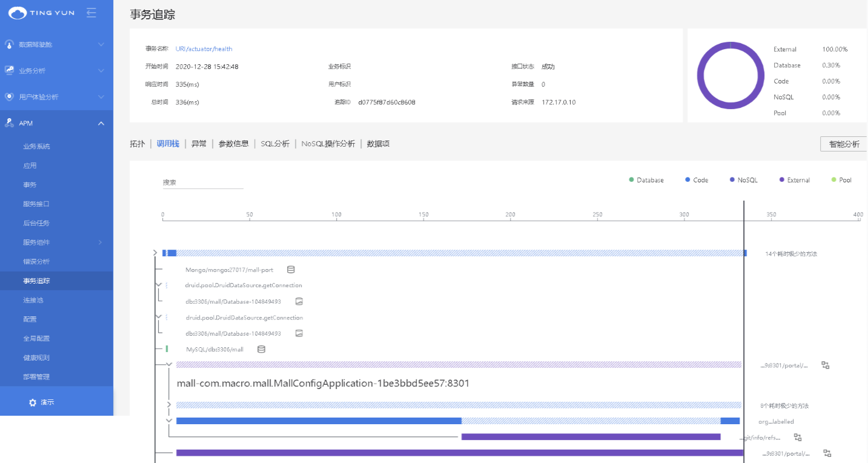
Task: Expand the 服务组件 submenu arrow
Action: click(101, 242)
